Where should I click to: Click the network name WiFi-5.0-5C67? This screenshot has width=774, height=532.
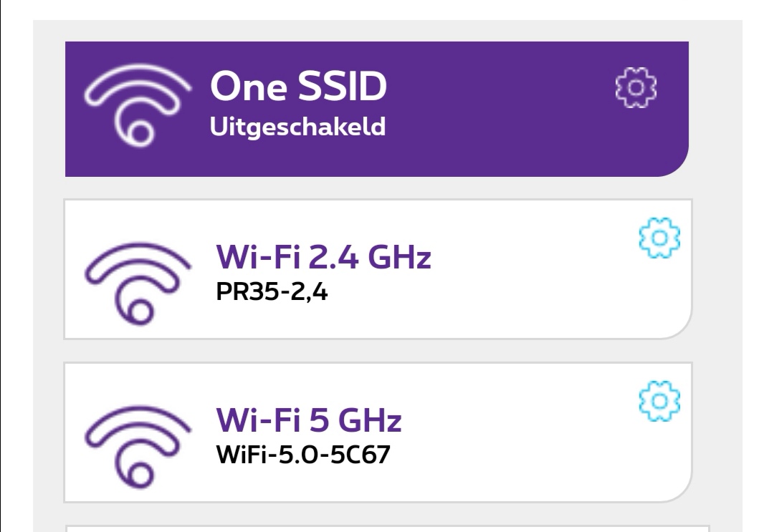[302, 456]
